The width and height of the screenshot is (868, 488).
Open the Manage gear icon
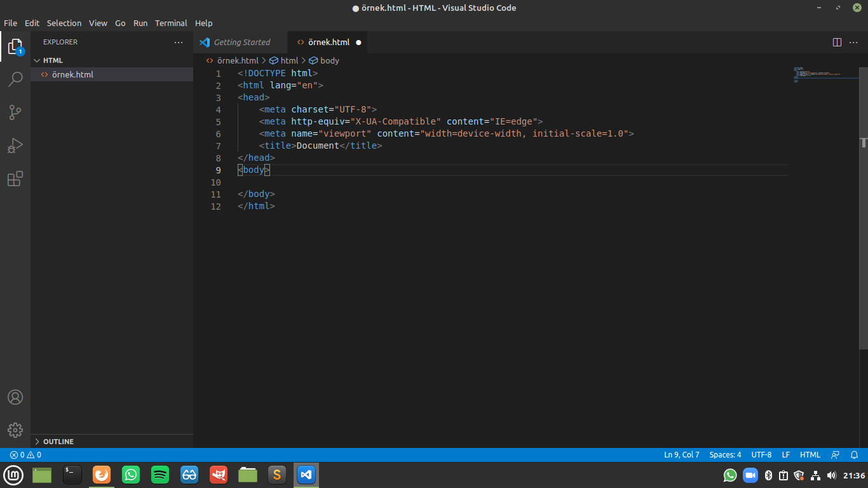click(x=15, y=430)
